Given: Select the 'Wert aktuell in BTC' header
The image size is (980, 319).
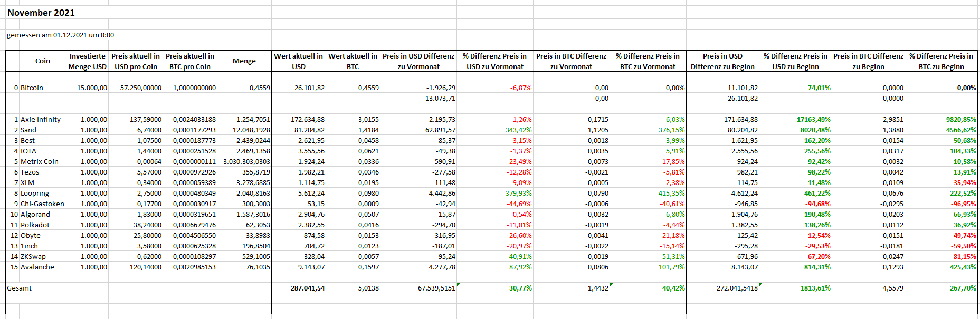Looking at the screenshot, I should pyautogui.click(x=353, y=61).
